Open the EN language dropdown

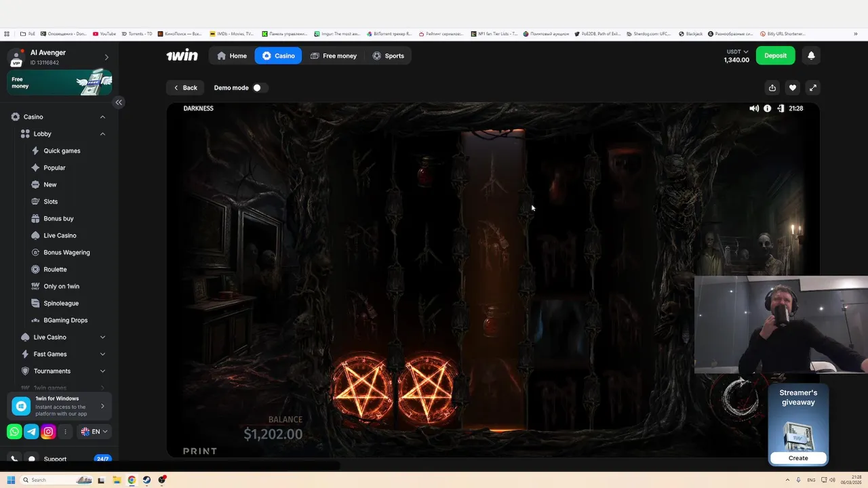[x=94, y=432]
